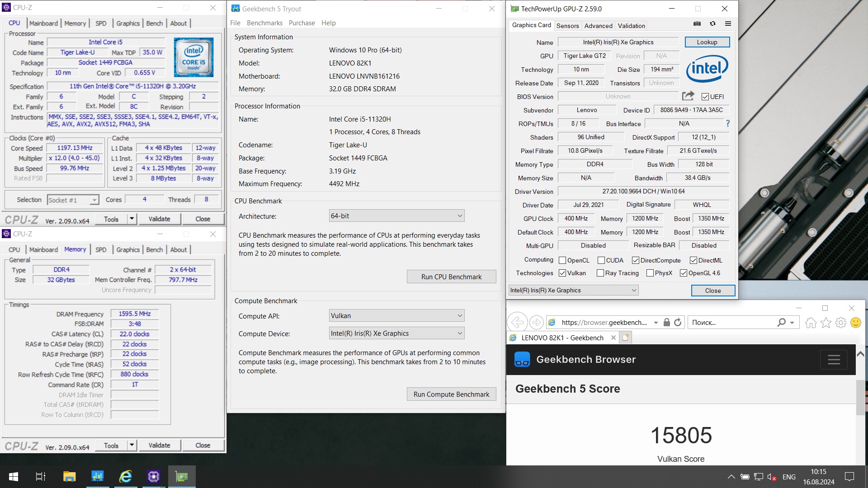Switch to Mainboard tab in top CPU-Z
This screenshot has width=868, height=488.
[43, 23]
